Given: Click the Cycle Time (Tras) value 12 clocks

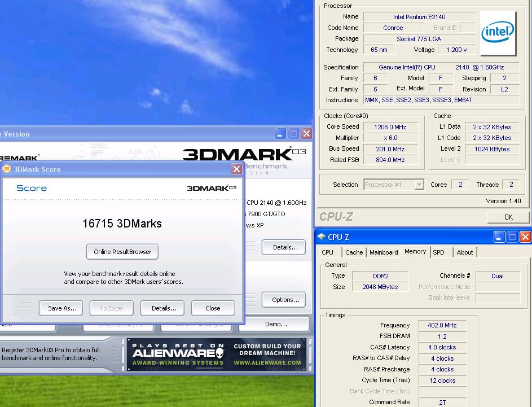Looking at the screenshot, I should (442, 380).
